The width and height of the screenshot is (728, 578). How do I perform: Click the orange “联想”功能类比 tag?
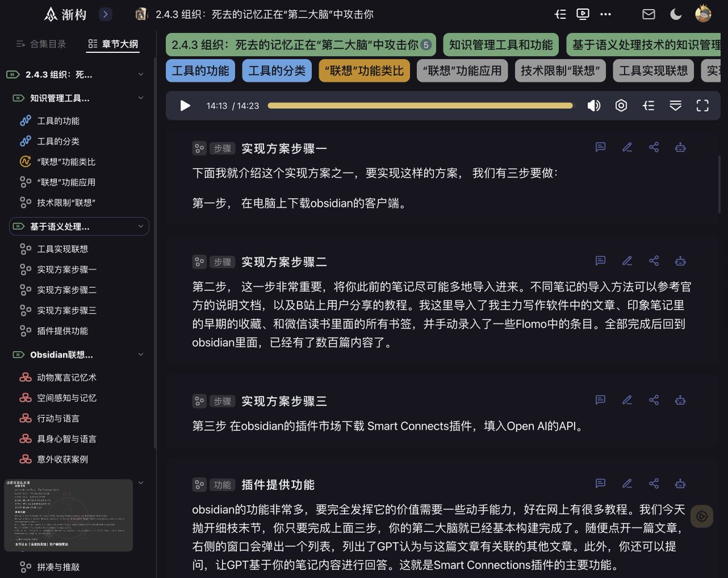[x=364, y=70]
